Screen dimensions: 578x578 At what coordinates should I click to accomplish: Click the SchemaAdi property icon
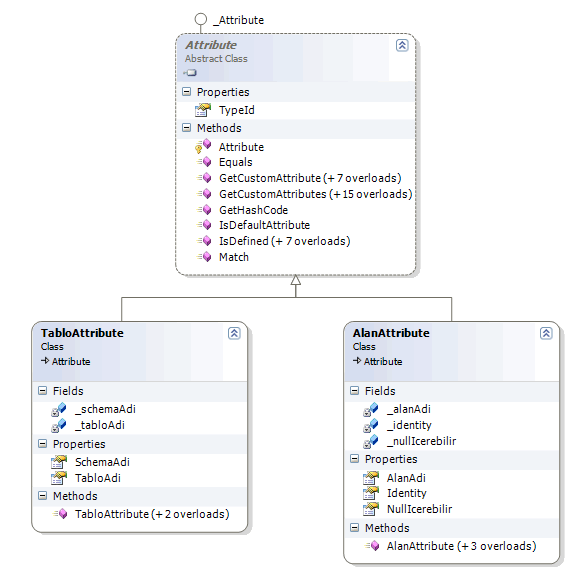coord(59,462)
